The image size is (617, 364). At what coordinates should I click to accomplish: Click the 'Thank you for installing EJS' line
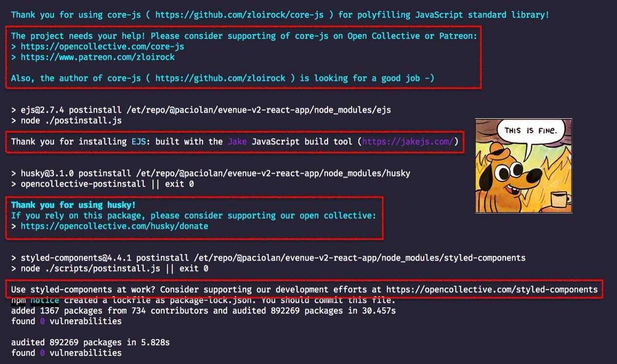(234, 141)
